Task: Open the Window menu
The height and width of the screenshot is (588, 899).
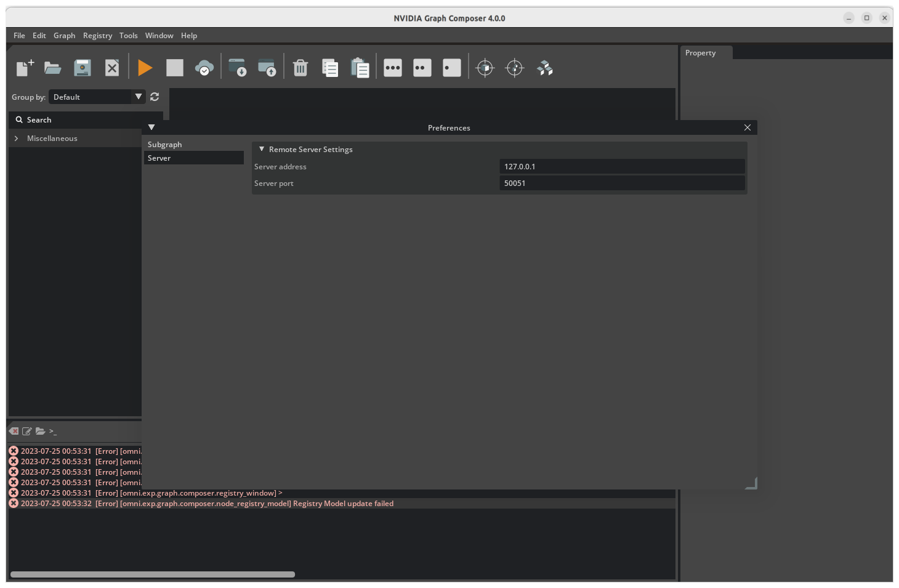Action: click(159, 36)
